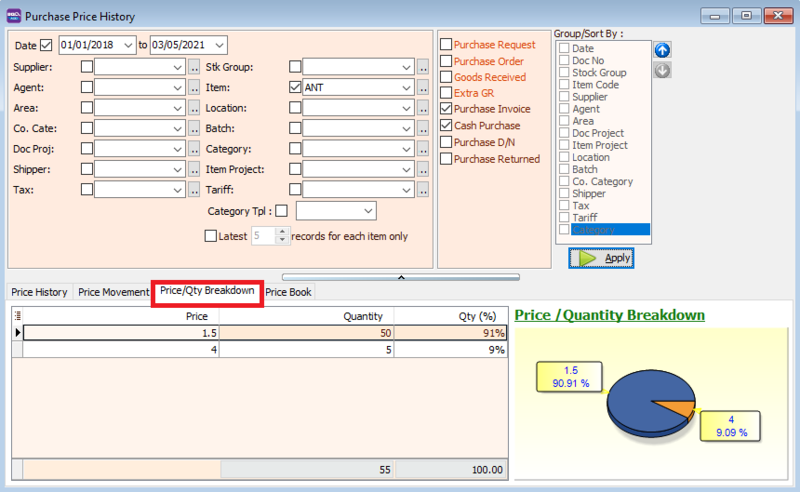Open Stk Group lookup ellipsis button
800x492 pixels.
423,67
